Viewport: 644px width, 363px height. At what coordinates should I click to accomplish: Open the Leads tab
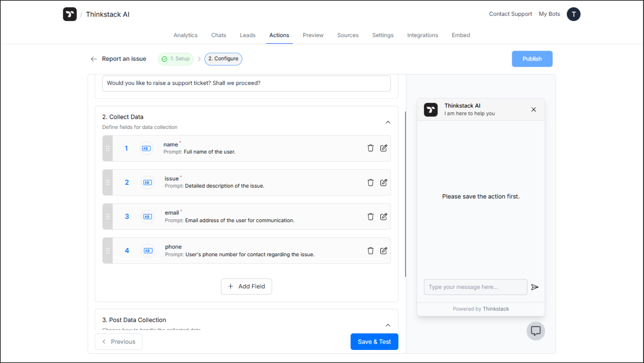[247, 35]
